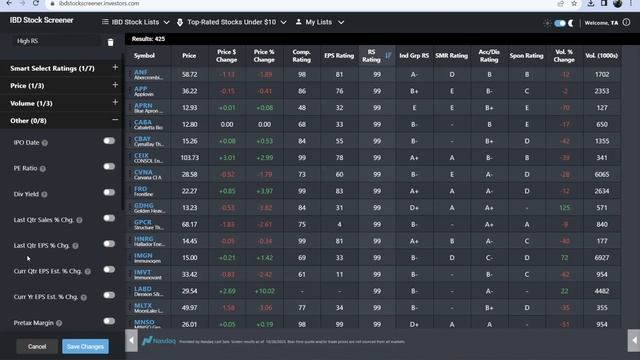Click the IBD Stock Screener title

coord(42,20)
